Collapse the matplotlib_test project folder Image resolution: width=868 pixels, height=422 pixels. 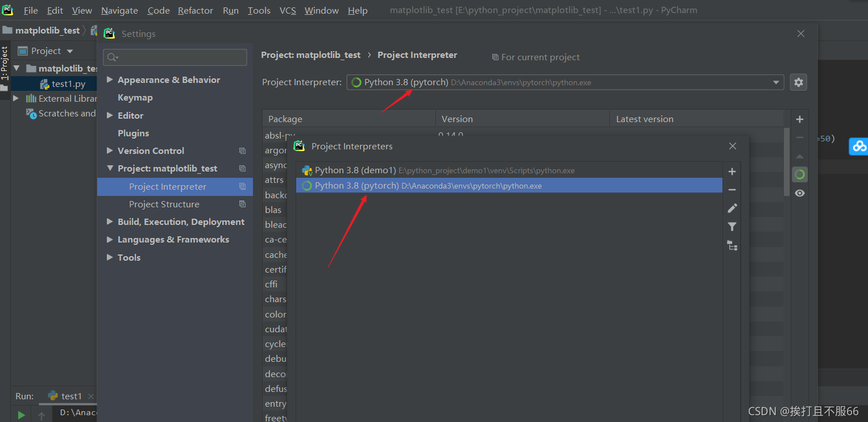pos(16,68)
